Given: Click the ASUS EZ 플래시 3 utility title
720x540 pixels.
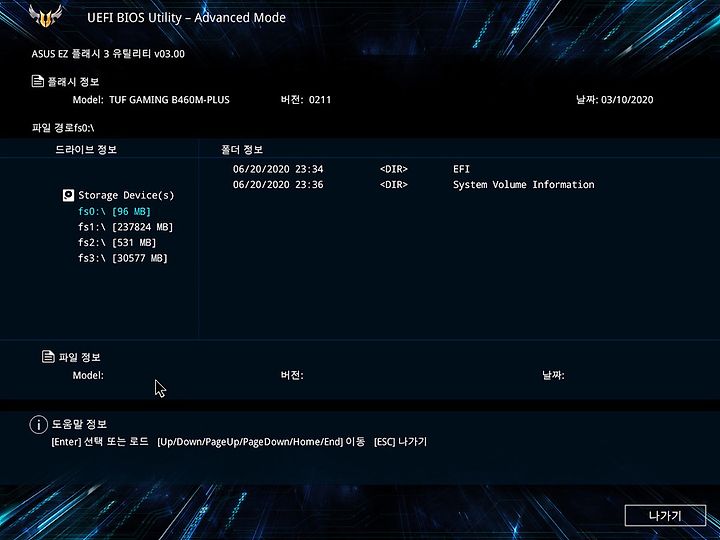Looking at the screenshot, I should point(108,54).
